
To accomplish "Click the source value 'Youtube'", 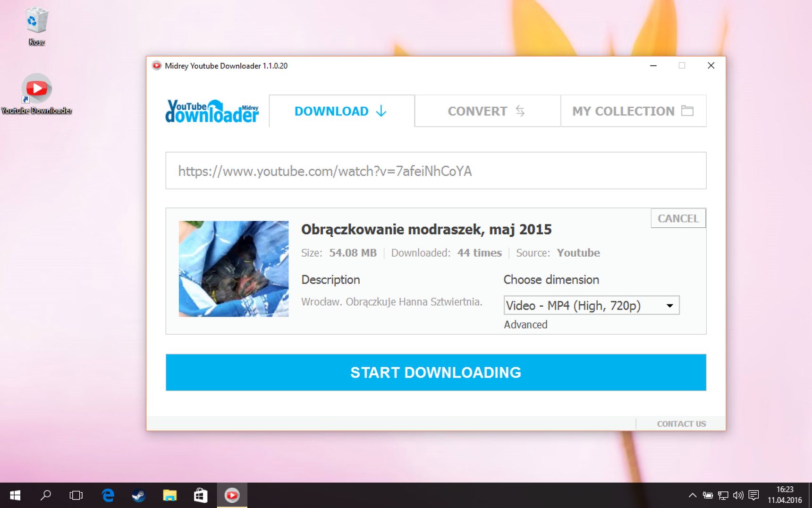I will point(578,253).
